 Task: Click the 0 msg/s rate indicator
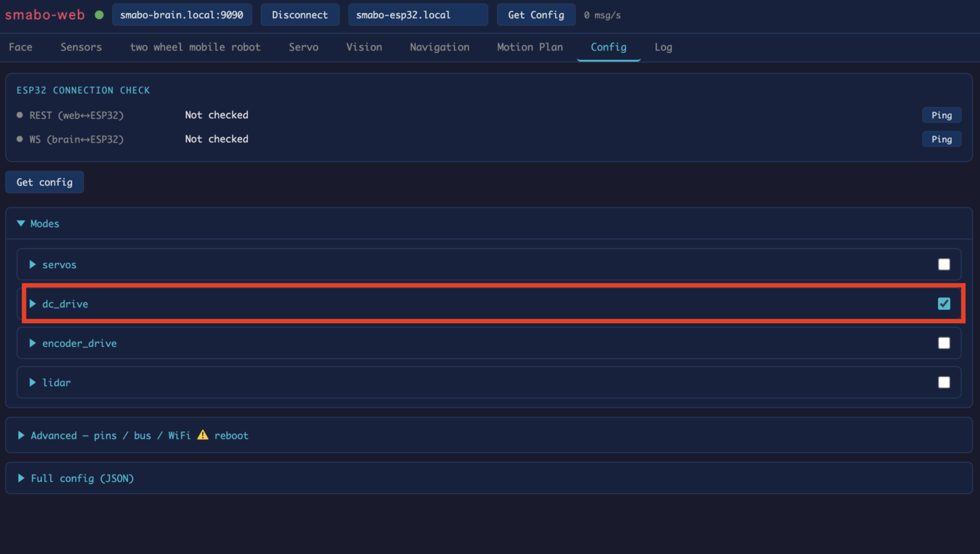click(x=603, y=15)
